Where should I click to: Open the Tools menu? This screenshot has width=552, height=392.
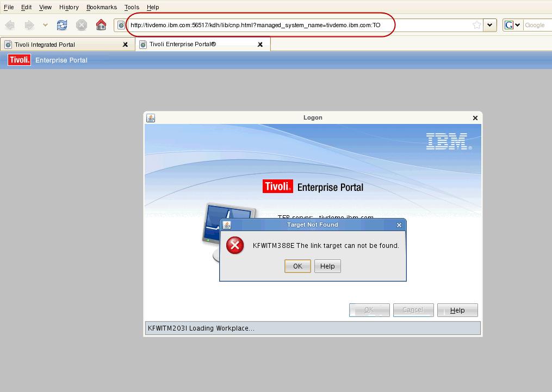(x=132, y=7)
